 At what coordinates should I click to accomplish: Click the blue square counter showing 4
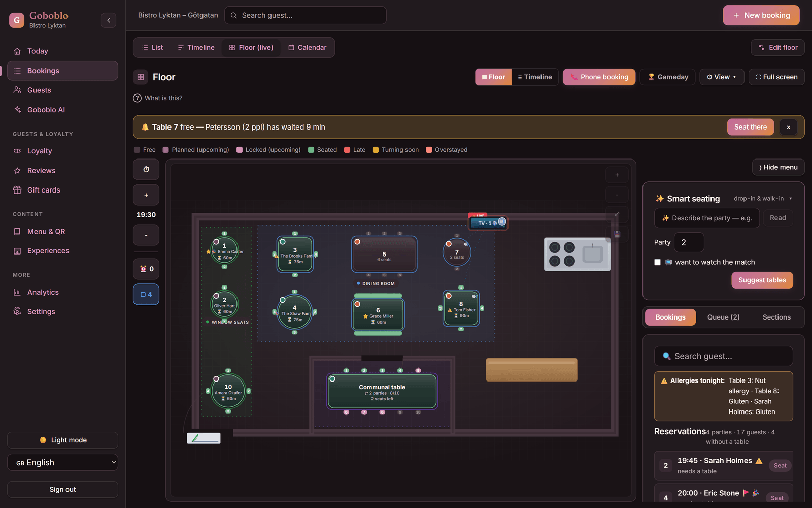146,295
